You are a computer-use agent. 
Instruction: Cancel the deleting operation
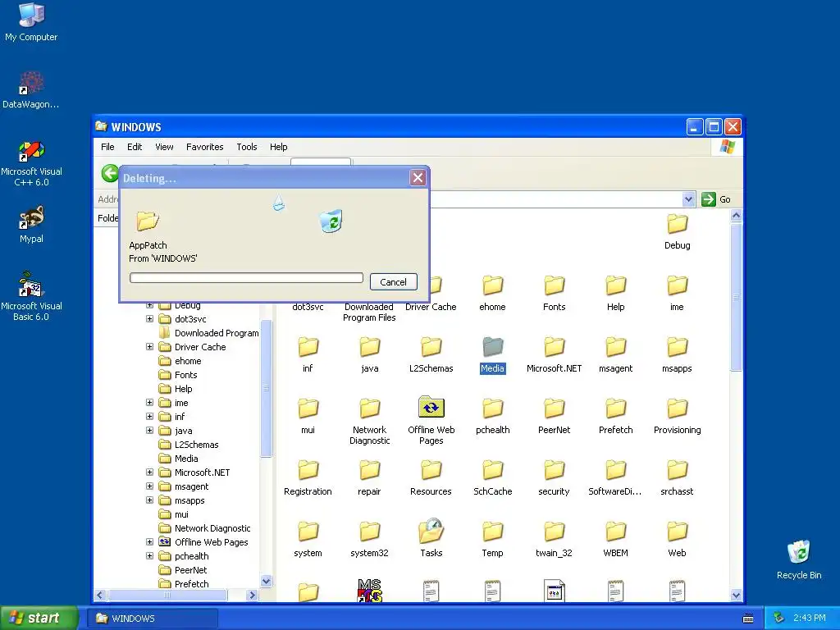pyautogui.click(x=393, y=282)
